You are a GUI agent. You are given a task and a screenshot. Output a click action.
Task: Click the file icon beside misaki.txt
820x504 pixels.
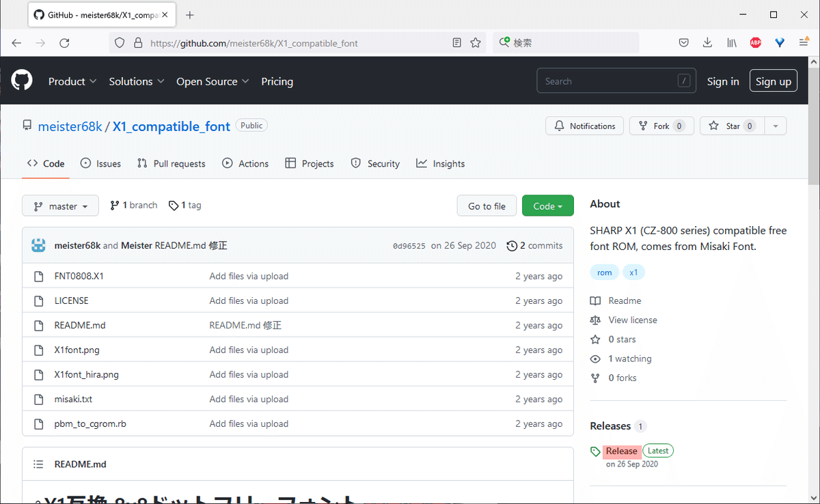[x=39, y=399]
